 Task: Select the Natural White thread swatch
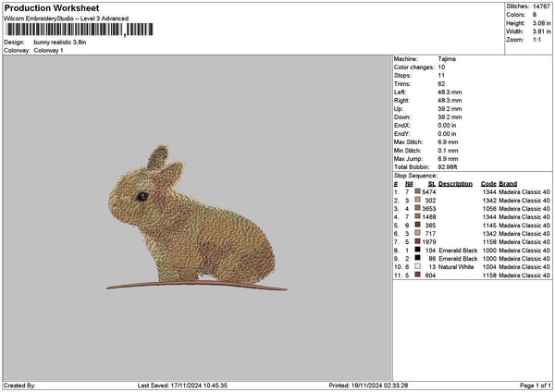(x=418, y=266)
